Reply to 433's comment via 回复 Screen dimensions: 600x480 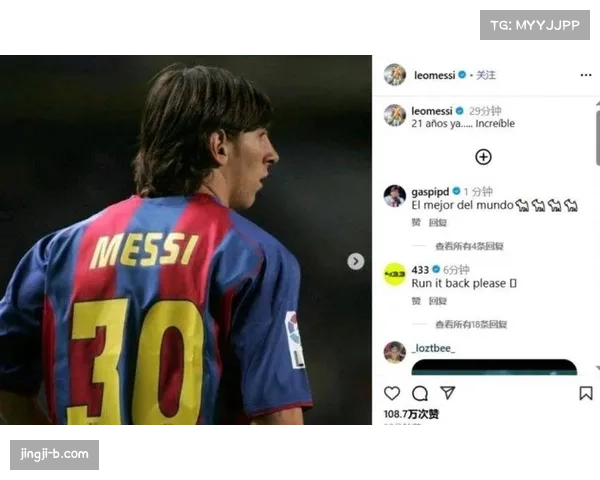coord(438,301)
